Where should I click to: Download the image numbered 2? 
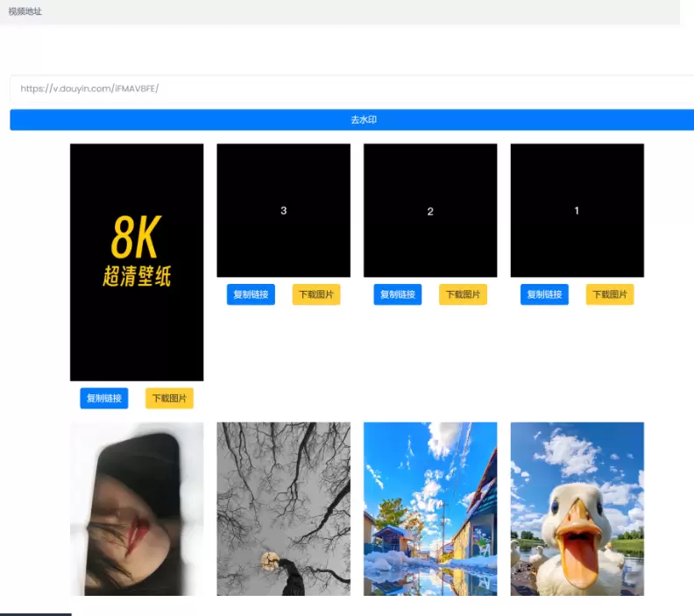[463, 294]
